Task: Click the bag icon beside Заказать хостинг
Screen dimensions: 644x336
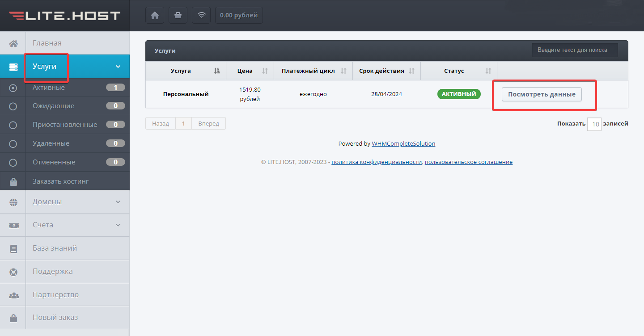Action: 13,181
